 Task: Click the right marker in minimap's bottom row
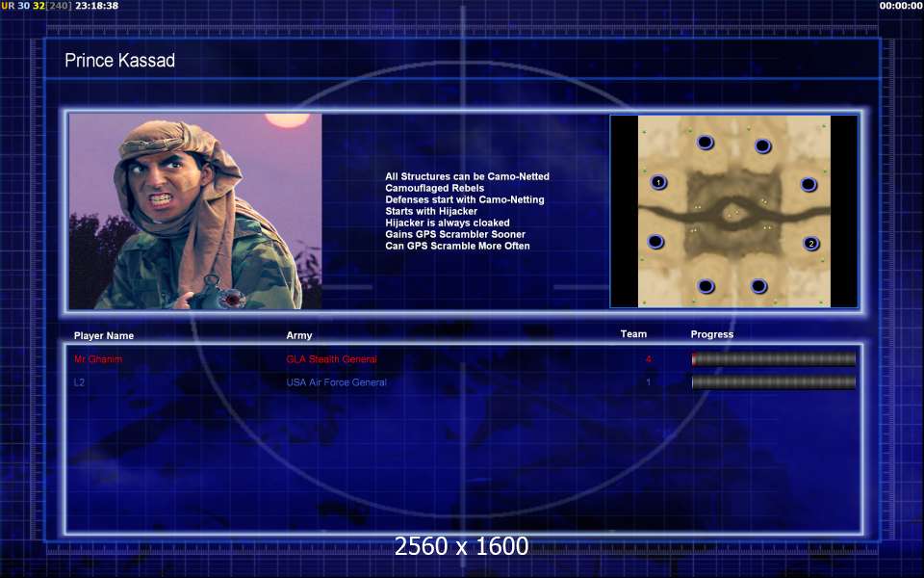(x=758, y=286)
